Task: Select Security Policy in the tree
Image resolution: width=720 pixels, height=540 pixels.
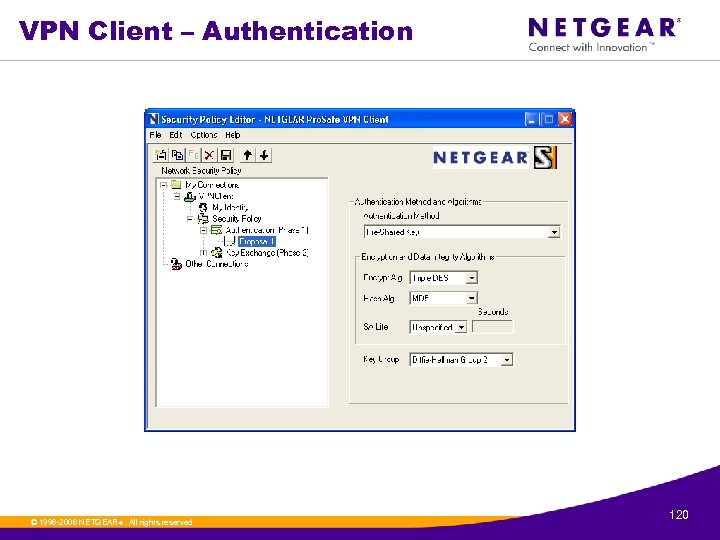Action: (236, 219)
